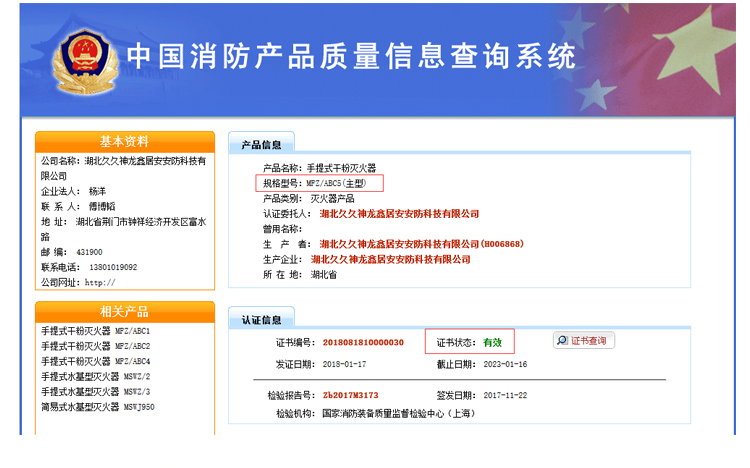
Task: Click the 有效 certificate status text
Action: (492, 343)
